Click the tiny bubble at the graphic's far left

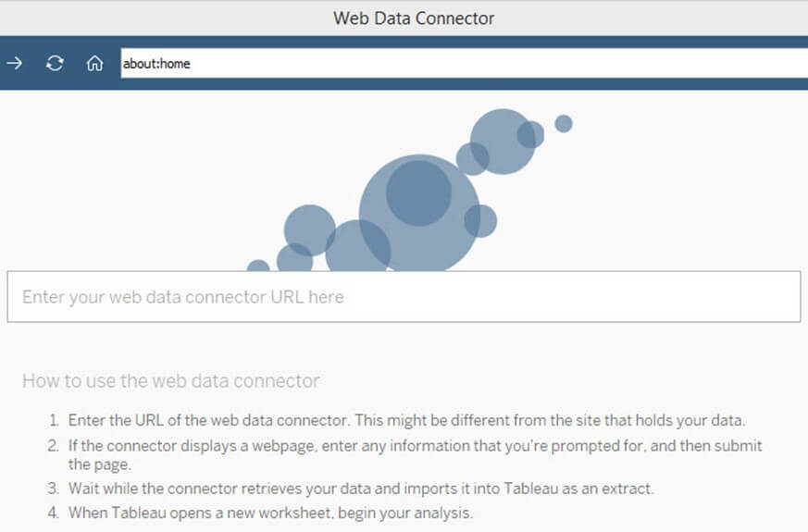click(258, 267)
